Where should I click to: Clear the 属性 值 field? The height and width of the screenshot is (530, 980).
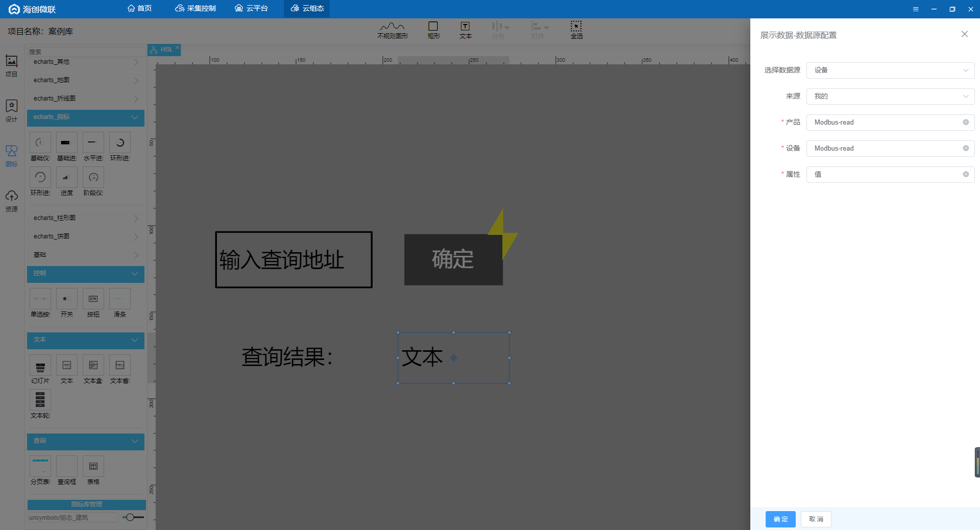[x=966, y=175]
